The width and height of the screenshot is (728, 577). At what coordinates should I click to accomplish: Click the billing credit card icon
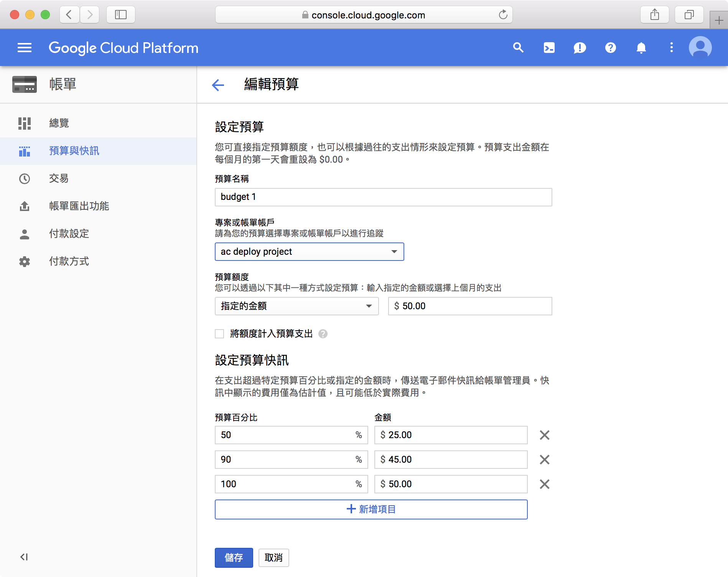point(25,84)
